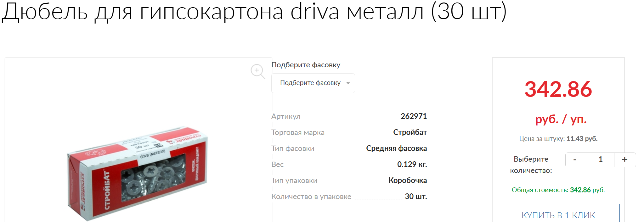
Task: Increase quantity with the plus button
Action: [x=625, y=160]
